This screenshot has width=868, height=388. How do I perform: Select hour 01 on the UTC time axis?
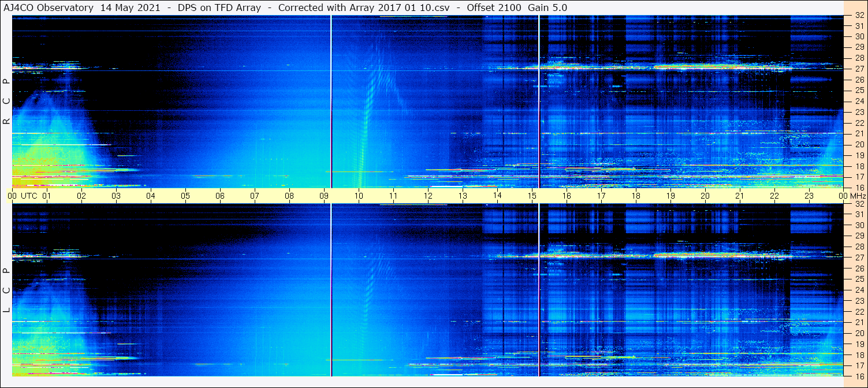coord(47,196)
